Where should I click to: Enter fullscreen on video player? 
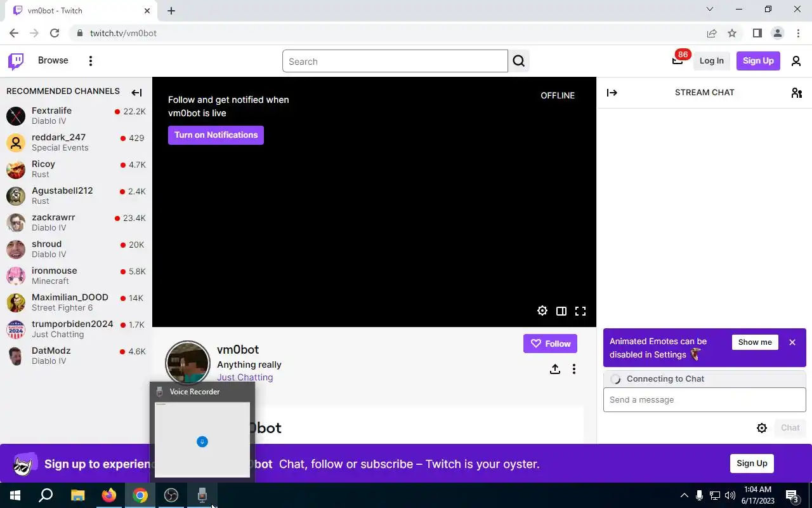point(580,311)
